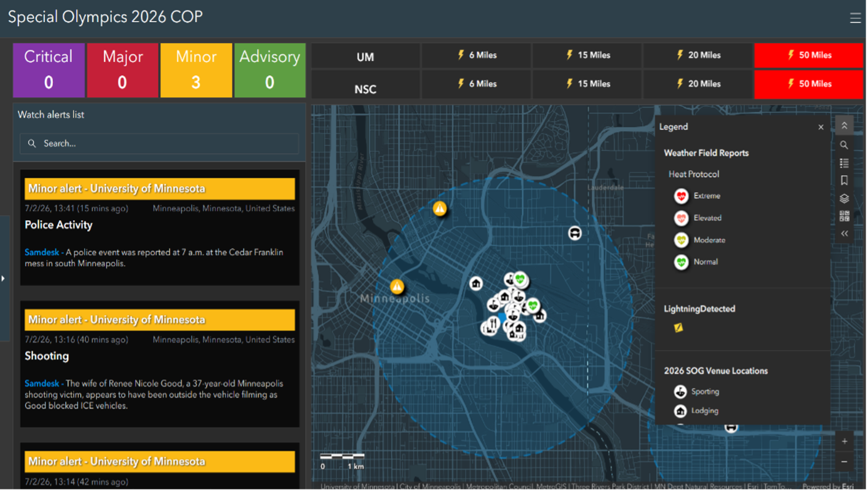The height and width of the screenshot is (492, 868).
Task: Select the UM 20 Miles lightning indicator
Action: pos(698,55)
